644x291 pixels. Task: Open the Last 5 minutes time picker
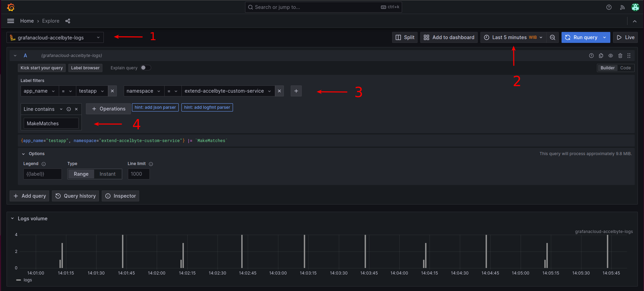513,37
